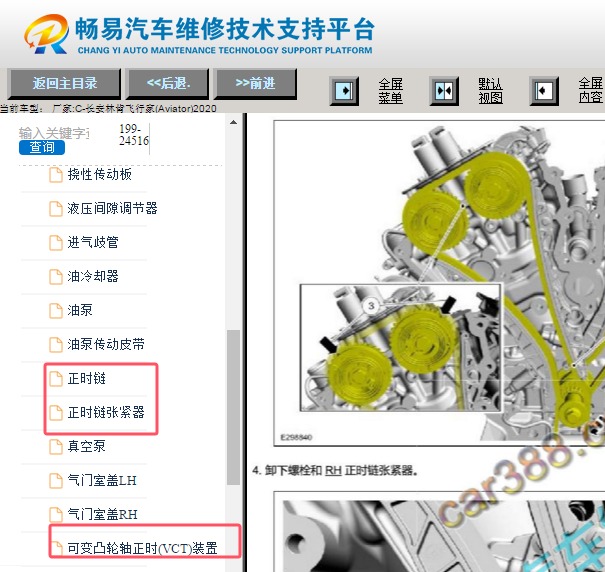
Task: Click the file icon beside 挠性传动板
Action: (56, 175)
